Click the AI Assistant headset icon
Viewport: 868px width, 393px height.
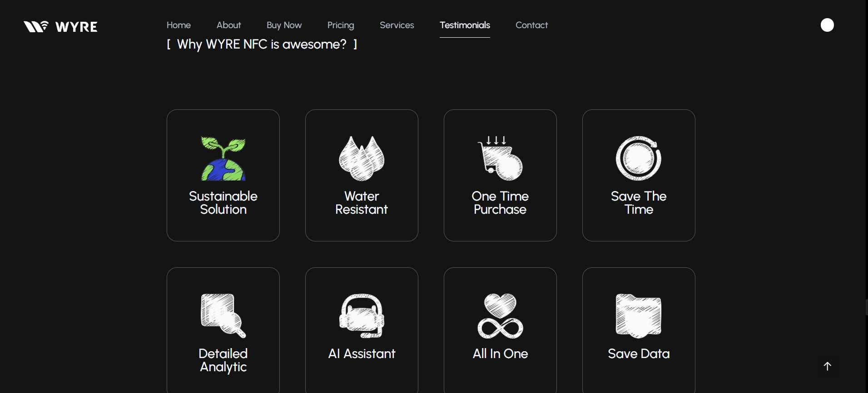coord(362,316)
